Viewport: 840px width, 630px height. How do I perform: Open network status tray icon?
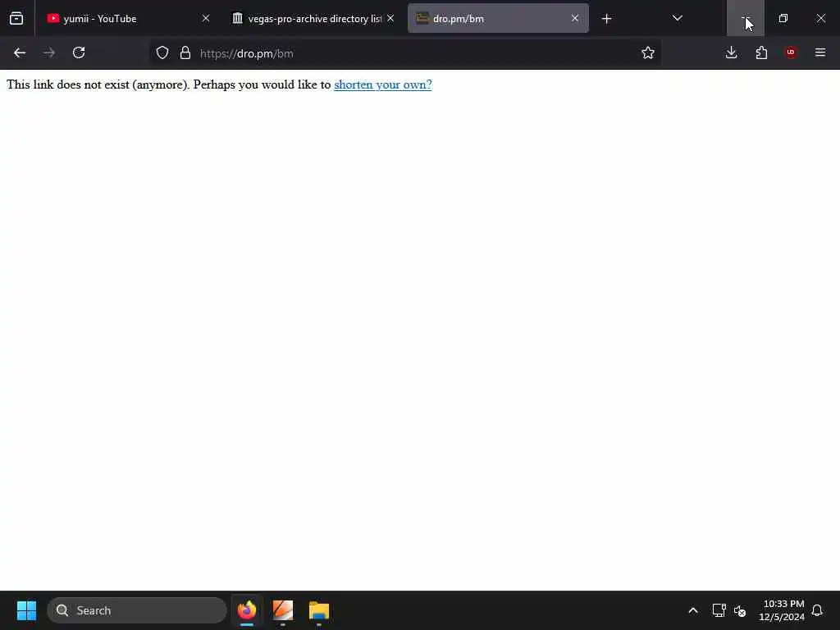pos(719,610)
